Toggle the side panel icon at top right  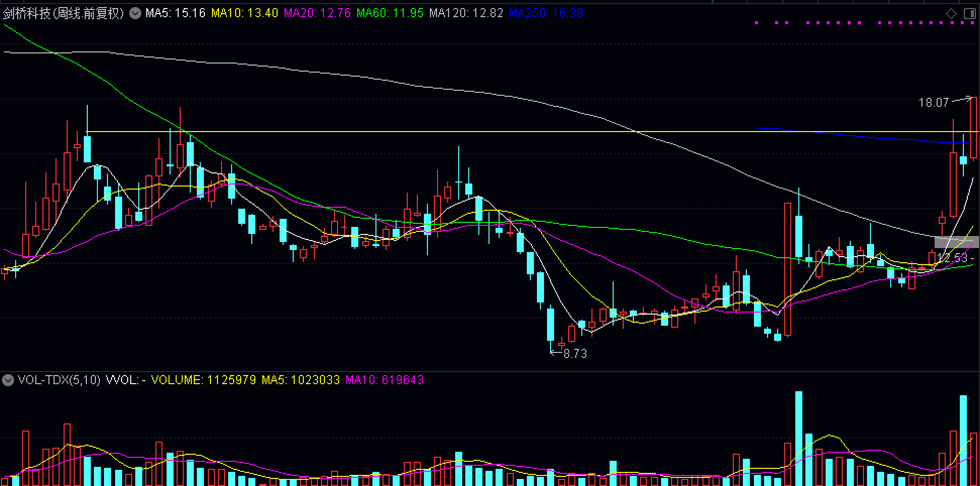point(969,14)
